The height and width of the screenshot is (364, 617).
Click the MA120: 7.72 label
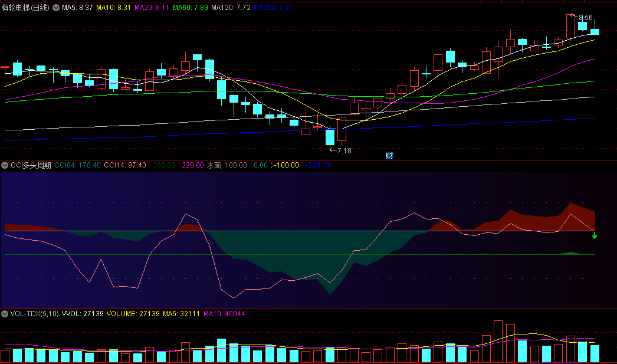point(231,8)
